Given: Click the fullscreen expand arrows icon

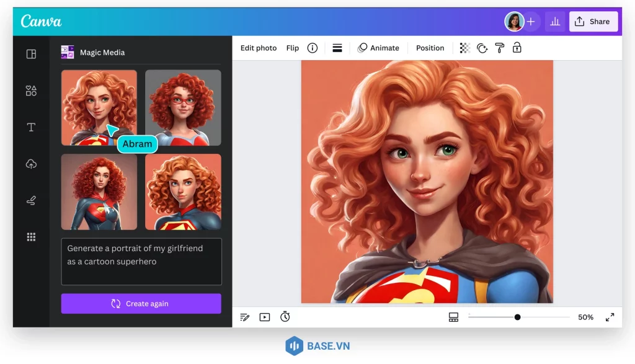Looking at the screenshot, I should [x=610, y=317].
